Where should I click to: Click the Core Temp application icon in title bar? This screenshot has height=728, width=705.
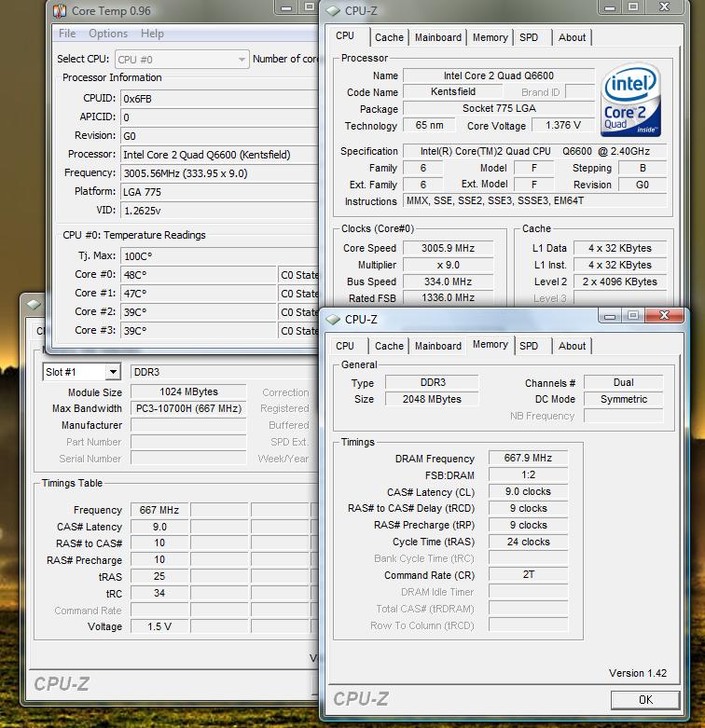[x=60, y=10]
